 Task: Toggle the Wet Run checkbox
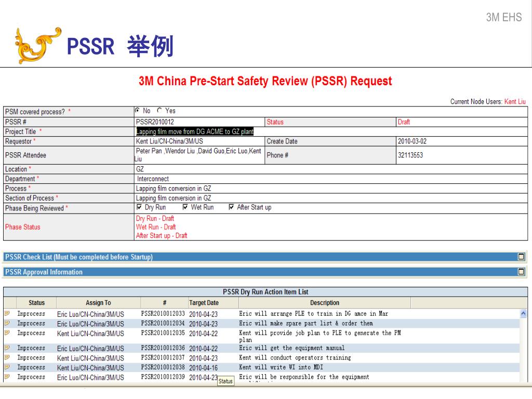coord(185,207)
